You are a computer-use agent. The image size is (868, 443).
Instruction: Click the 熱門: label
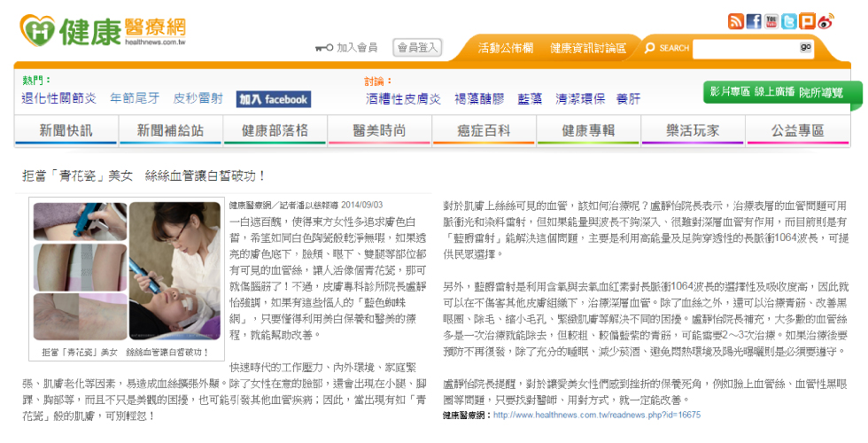(x=36, y=81)
